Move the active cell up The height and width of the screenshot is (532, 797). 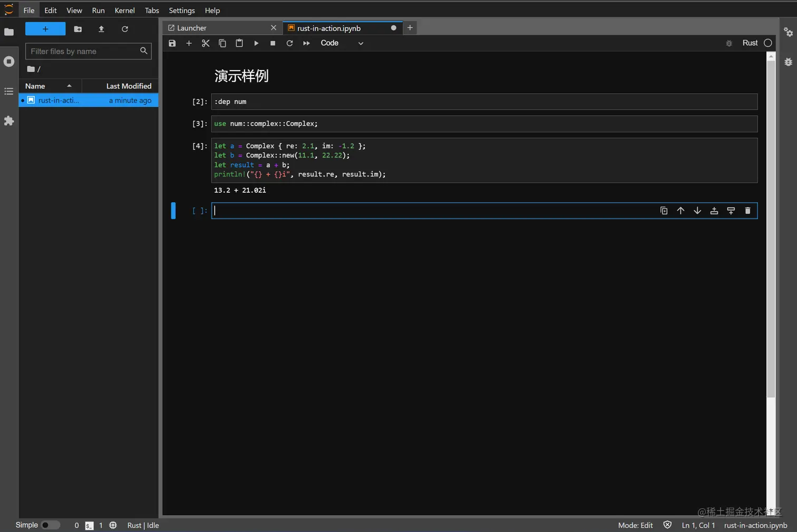click(681, 211)
